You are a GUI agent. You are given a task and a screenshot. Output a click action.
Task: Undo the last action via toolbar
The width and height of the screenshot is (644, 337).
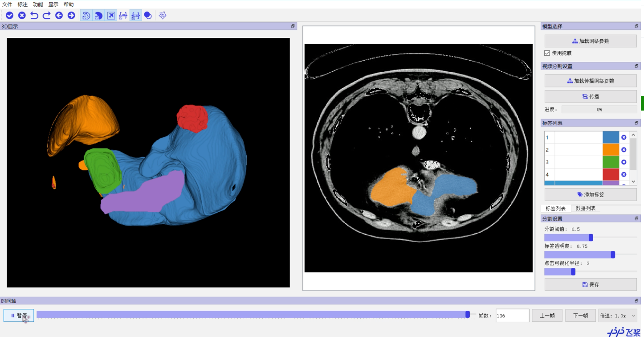(34, 16)
